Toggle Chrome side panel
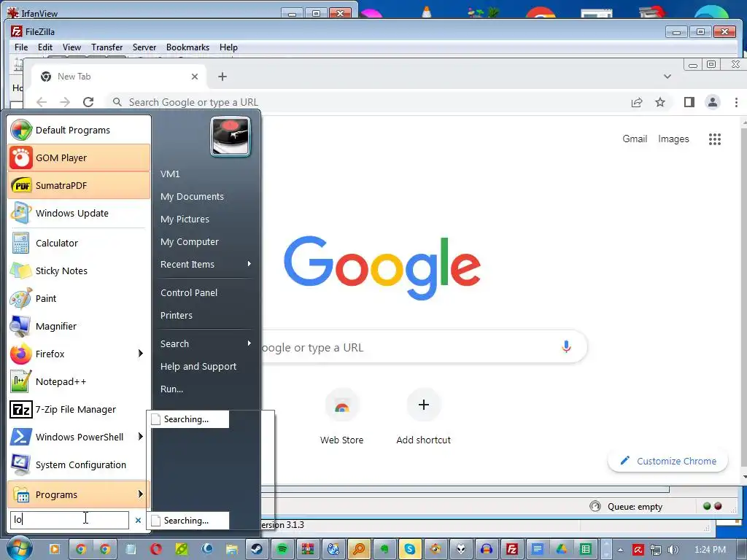The height and width of the screenshot is (560, 747). 689,102
